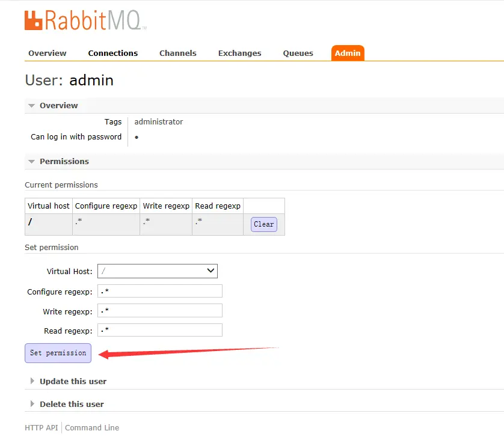The height and width of the screenshot is (437, 504).
Task: Click the RabbitMQ logo icon
Action: tap(33, 20)
